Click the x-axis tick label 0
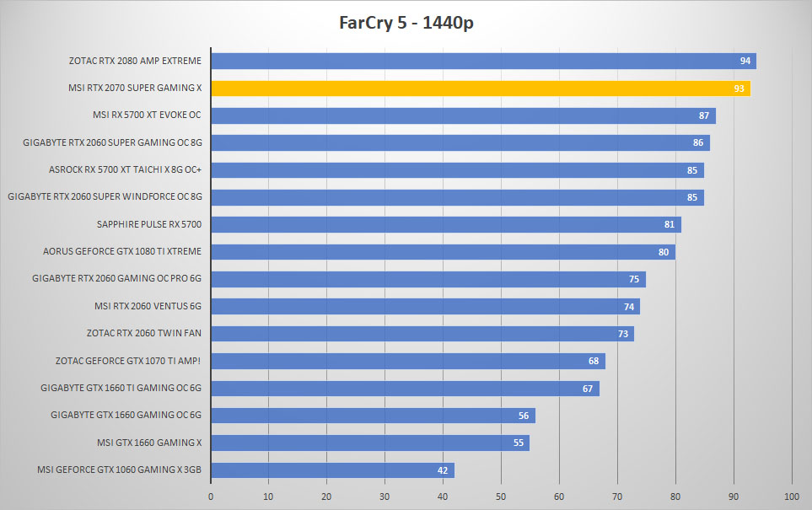812x510 pixels. click(x=211, y=497)
